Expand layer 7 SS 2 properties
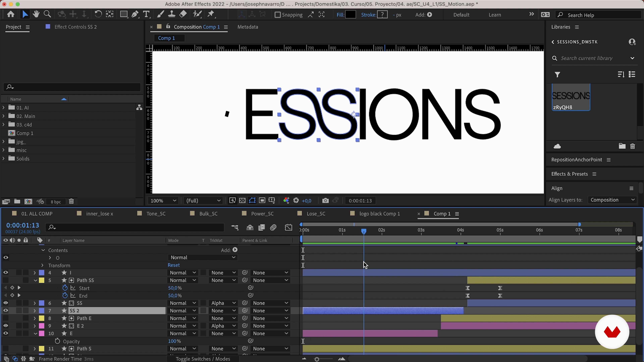Viewport: 644px width, 362px height. (x=35, y=311)
